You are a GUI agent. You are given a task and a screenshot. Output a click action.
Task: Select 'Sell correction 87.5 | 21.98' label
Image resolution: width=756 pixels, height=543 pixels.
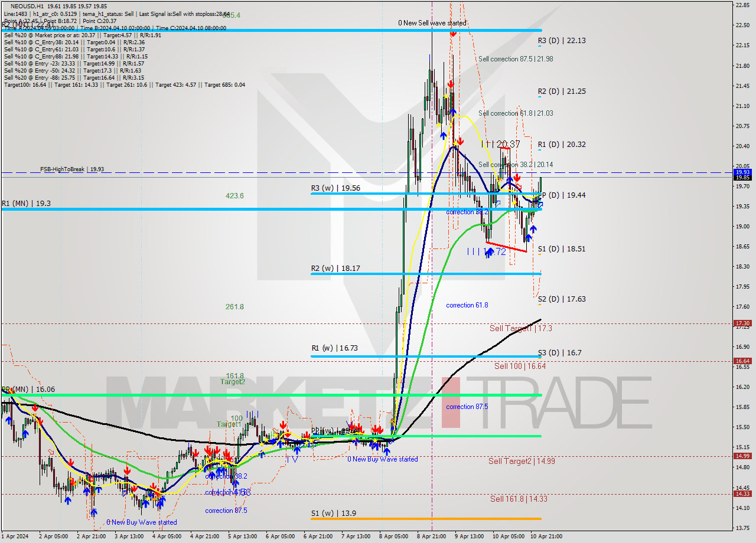[x=516, y=59]
